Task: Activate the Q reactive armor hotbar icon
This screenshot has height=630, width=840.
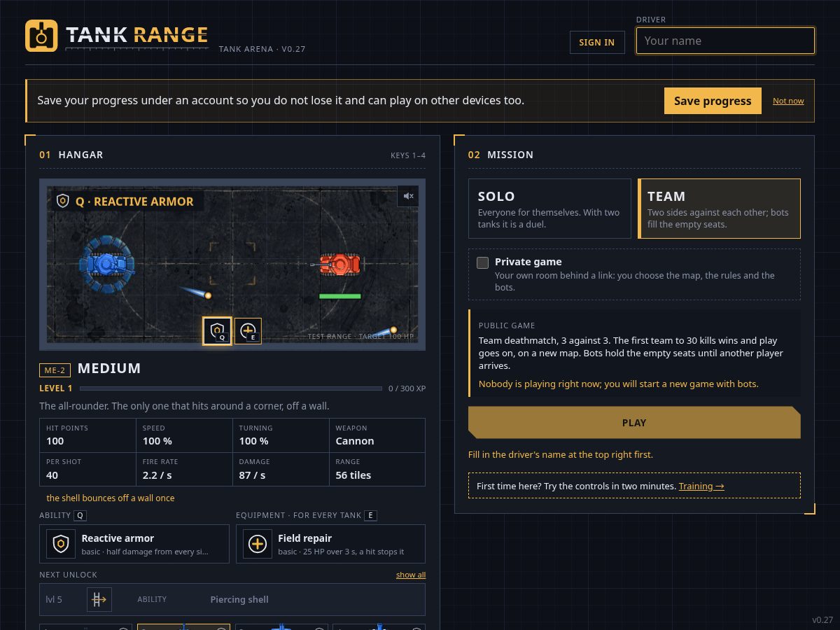Action: click(x=217, y=331)
